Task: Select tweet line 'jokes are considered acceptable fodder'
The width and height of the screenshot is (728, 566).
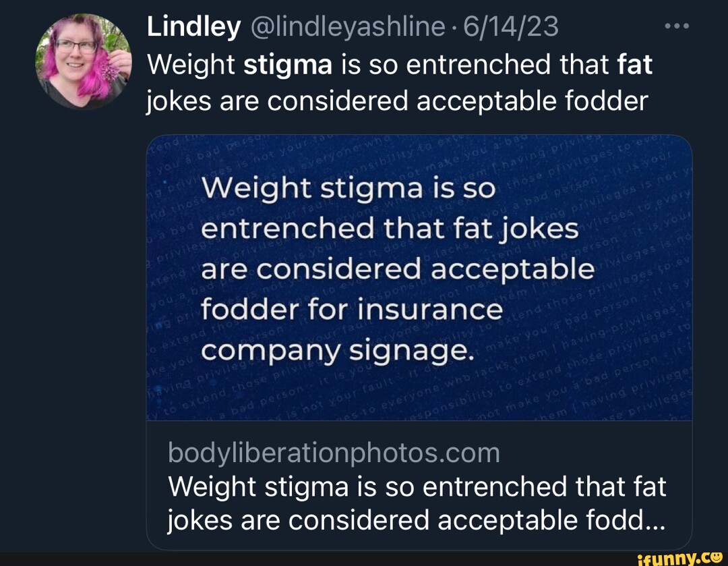Action: (x=397, y=102)
